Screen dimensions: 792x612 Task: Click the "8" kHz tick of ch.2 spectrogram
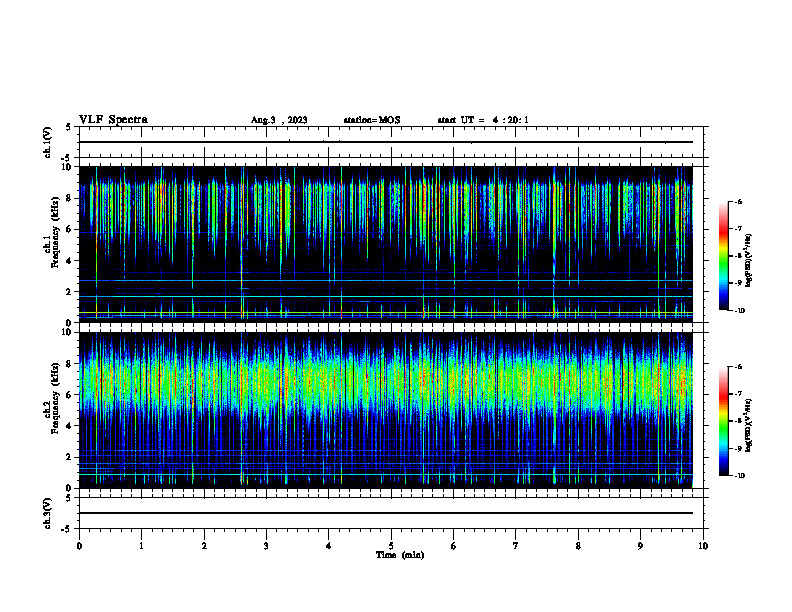point(70,364)
